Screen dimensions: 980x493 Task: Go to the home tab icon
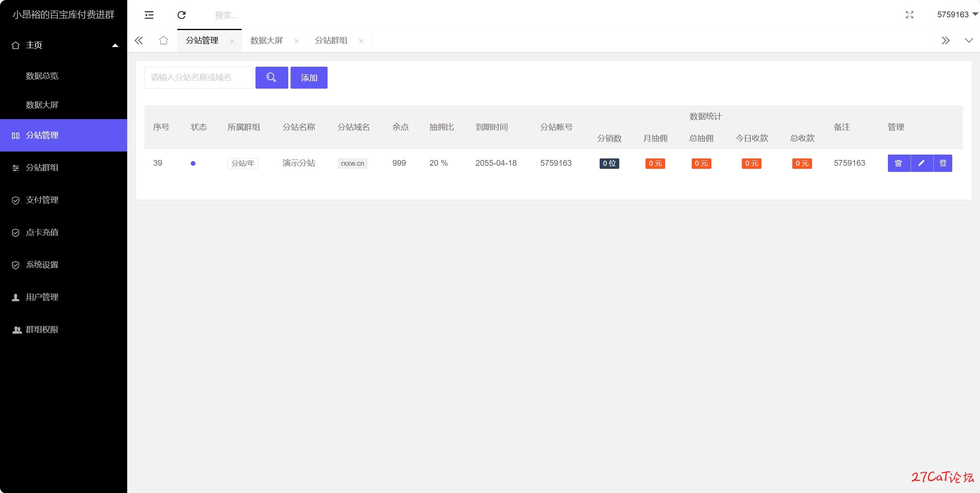(x=163, y=40)
